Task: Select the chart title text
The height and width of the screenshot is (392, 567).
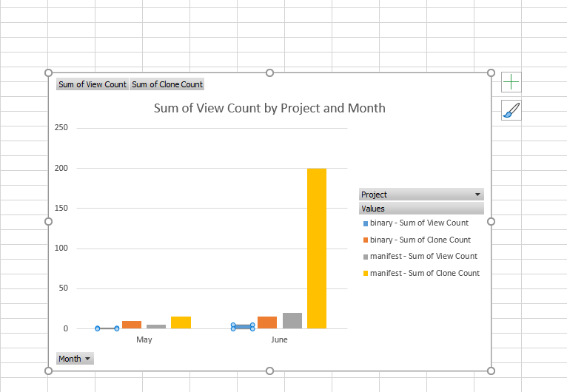Action: [x=269, y=108]
